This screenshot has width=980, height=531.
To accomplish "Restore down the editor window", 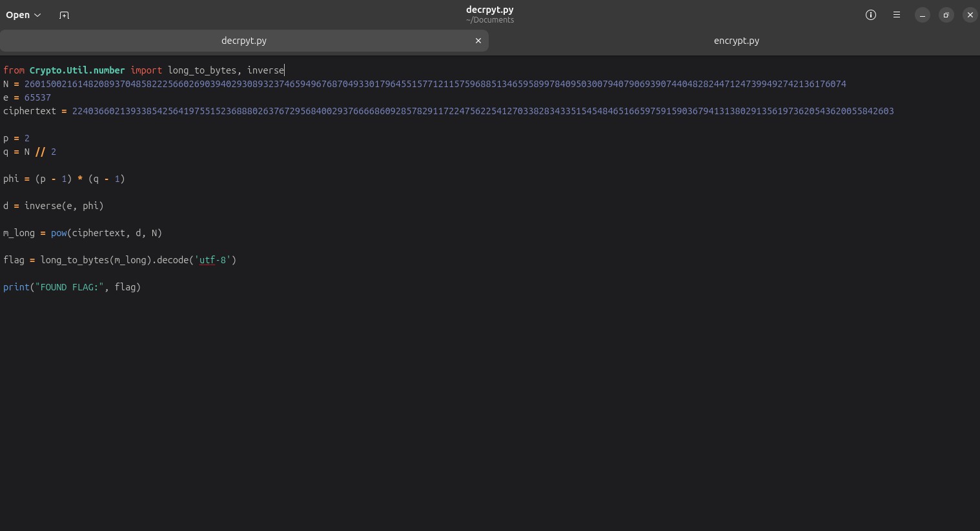I will click(946, 15).
